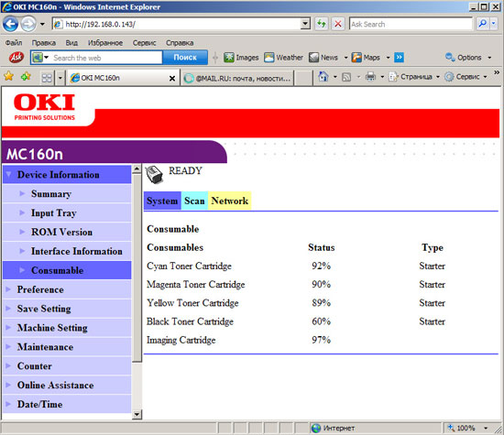504x435 pixels.
Task: Click the browser Back arrow button
Action: 10,24
